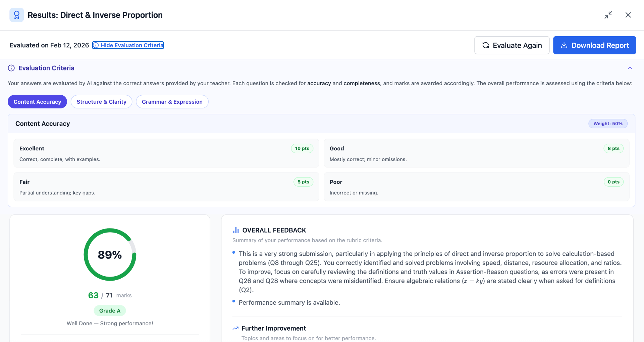Viewport: 644px width, 342px height.
Task: Open the Grammar & Expression criterion
Action: pos(172,101)
